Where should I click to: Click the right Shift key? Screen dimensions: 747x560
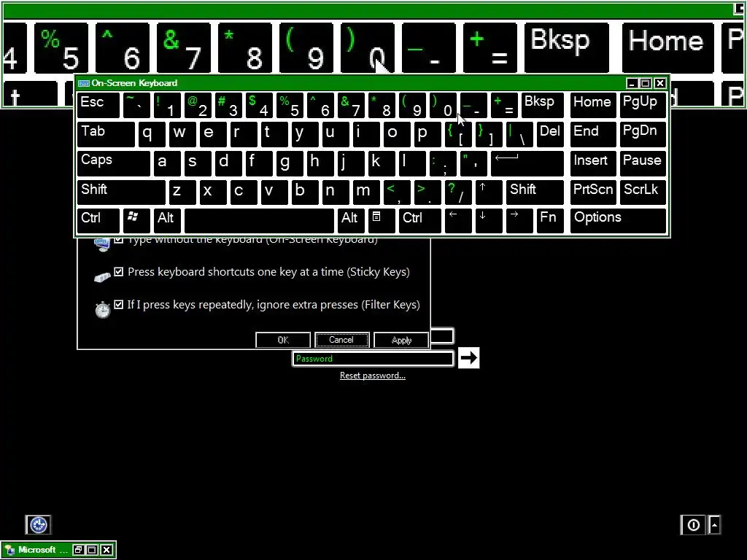point(535,192)
